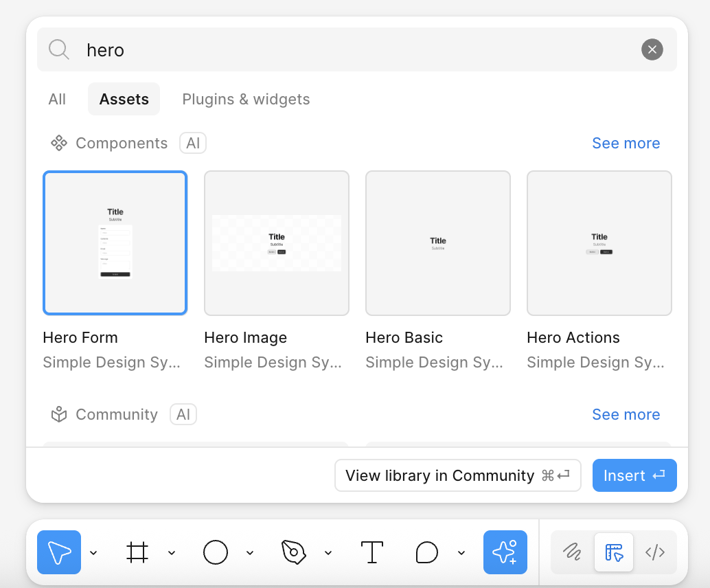Select the Text tool
The width and height of the screenshot is (710, 588).
[371, 552]
